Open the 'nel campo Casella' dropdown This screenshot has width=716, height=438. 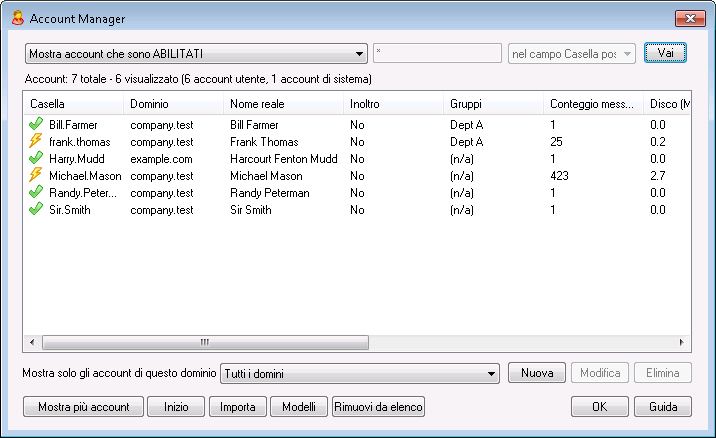point(572,54)
